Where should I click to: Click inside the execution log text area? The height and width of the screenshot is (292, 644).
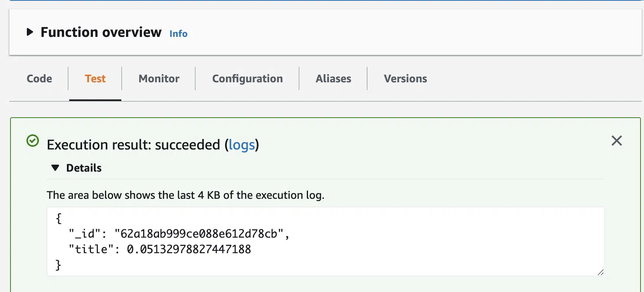pyautogui.click(x=325, y=242)
